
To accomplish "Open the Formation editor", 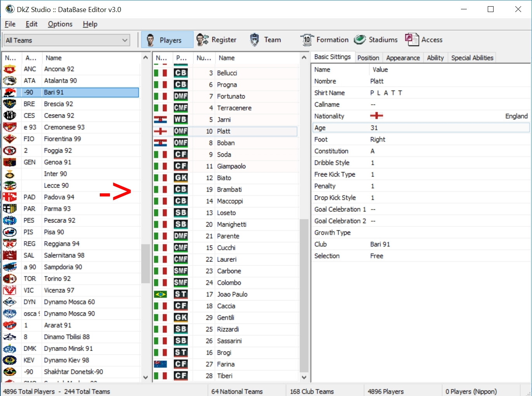I will coord(325,40).
